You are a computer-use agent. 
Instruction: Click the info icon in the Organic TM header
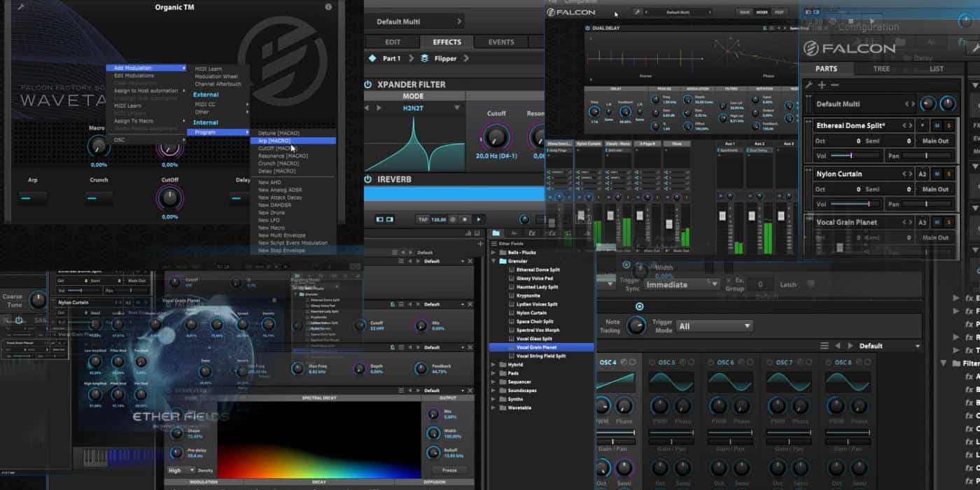[x=329, y=7]
